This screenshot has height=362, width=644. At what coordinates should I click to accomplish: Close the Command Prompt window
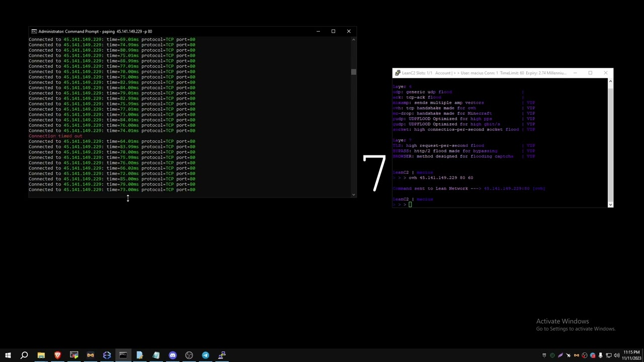click(349, 31)
